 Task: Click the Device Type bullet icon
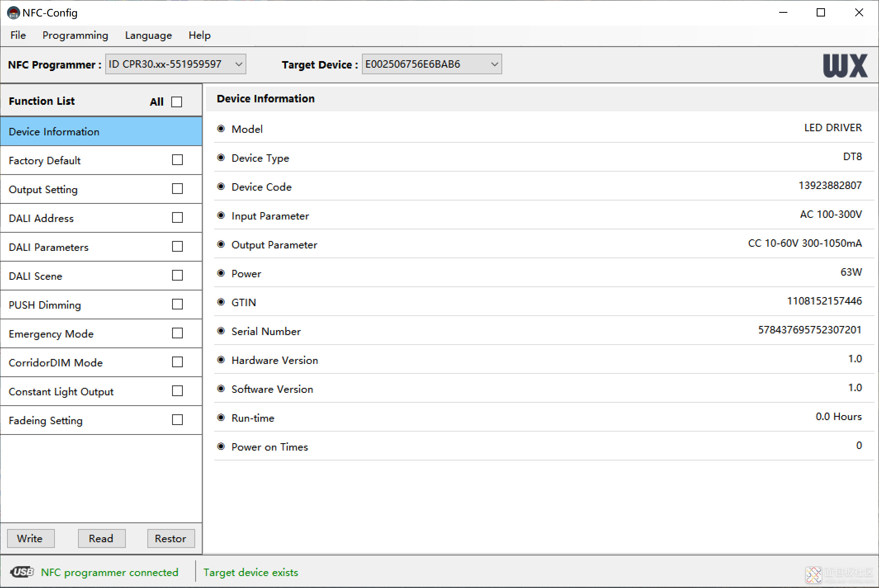pos(221,158)
